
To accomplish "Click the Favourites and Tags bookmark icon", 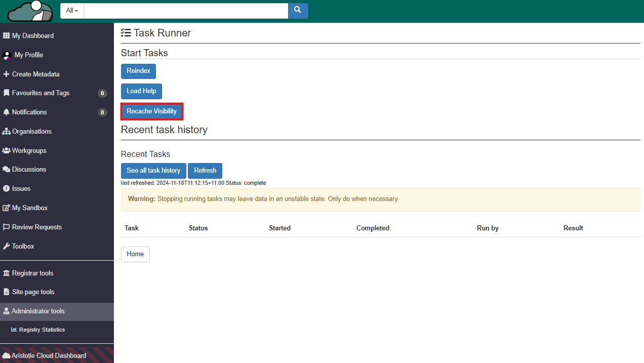I will (x=6, y=93).
